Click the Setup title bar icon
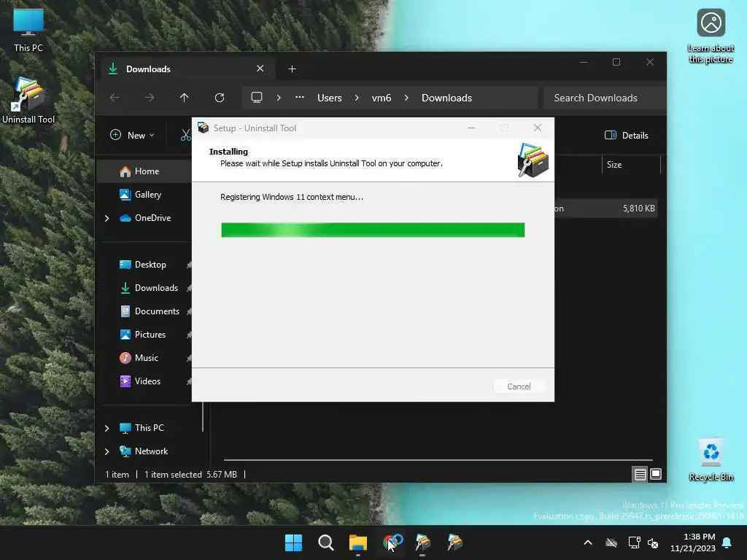 (x=203, y=128)
